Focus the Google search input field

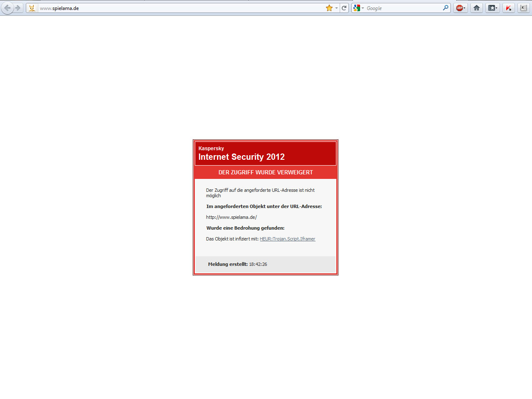402,8
